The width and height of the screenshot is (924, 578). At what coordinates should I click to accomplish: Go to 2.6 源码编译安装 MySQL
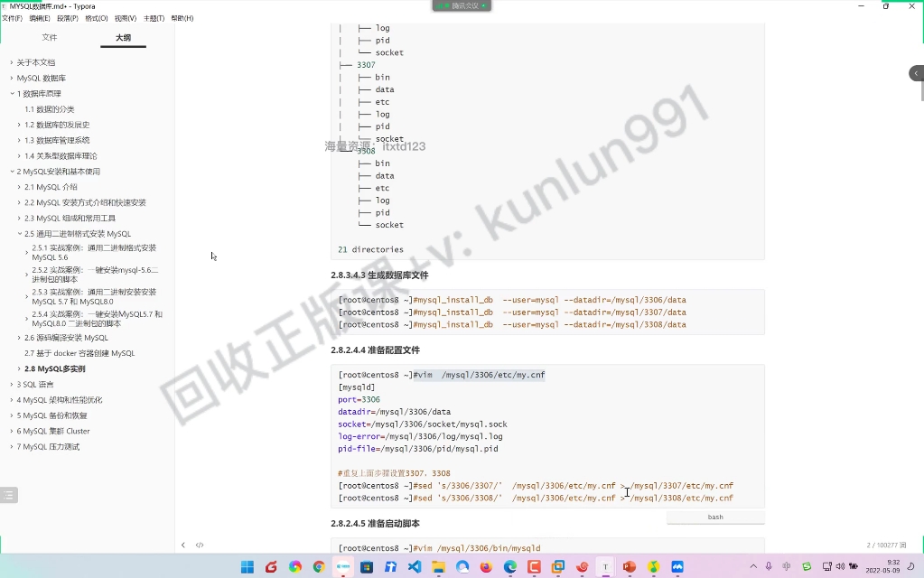(66, 338)
